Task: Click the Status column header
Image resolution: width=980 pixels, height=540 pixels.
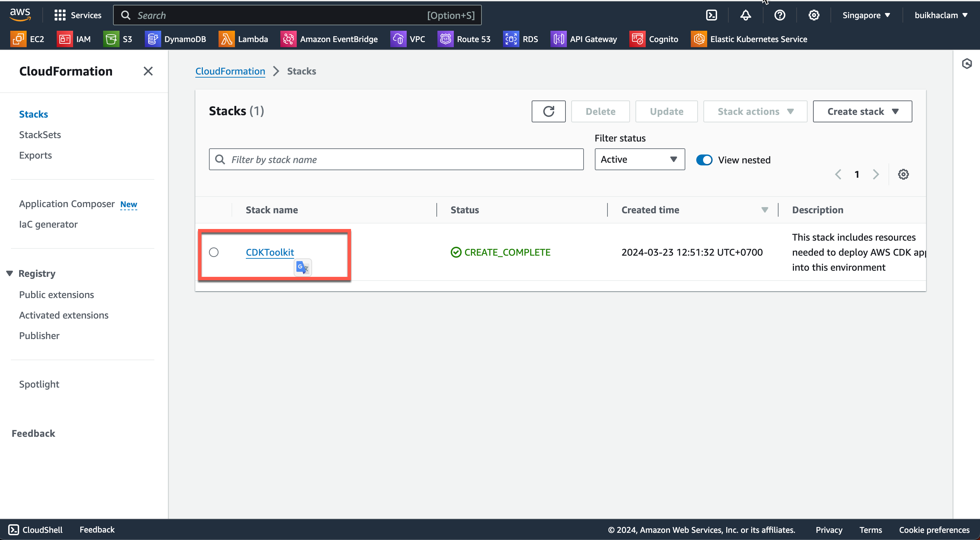Action: point(464,210)
